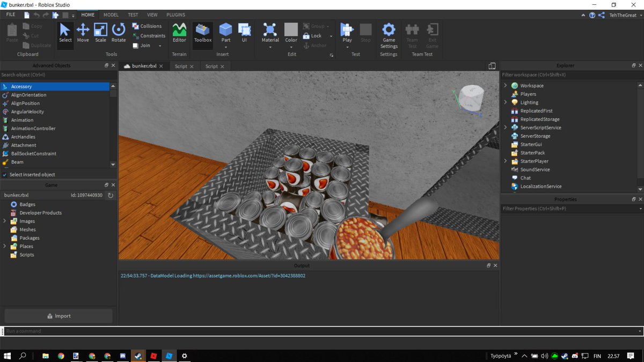Click the Duplicate button

click(x=37, y=45)
